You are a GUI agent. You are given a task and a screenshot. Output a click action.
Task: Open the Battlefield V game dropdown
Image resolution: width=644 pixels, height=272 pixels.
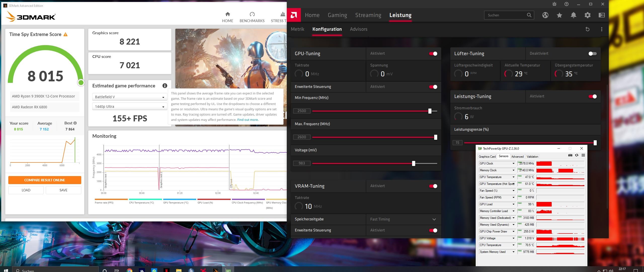130,97
